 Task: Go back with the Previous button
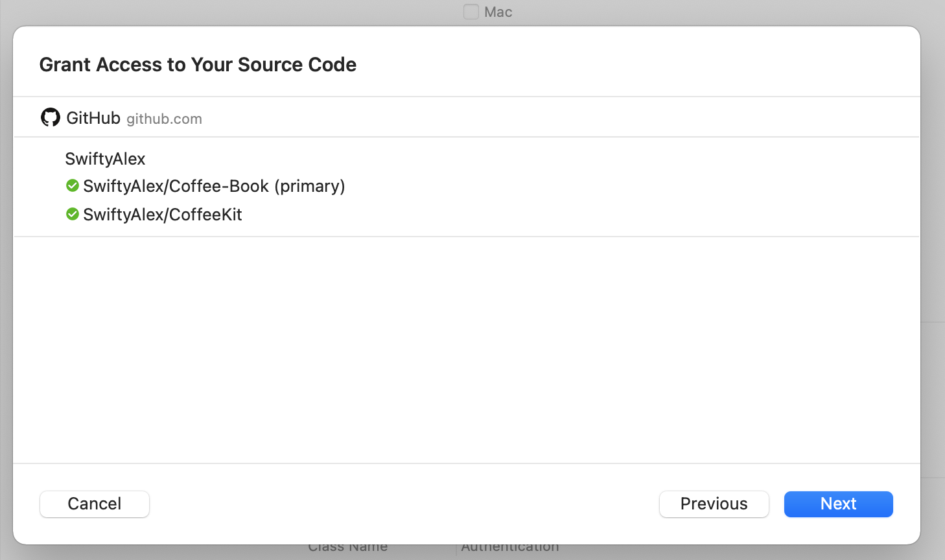(x=714, y=504)
